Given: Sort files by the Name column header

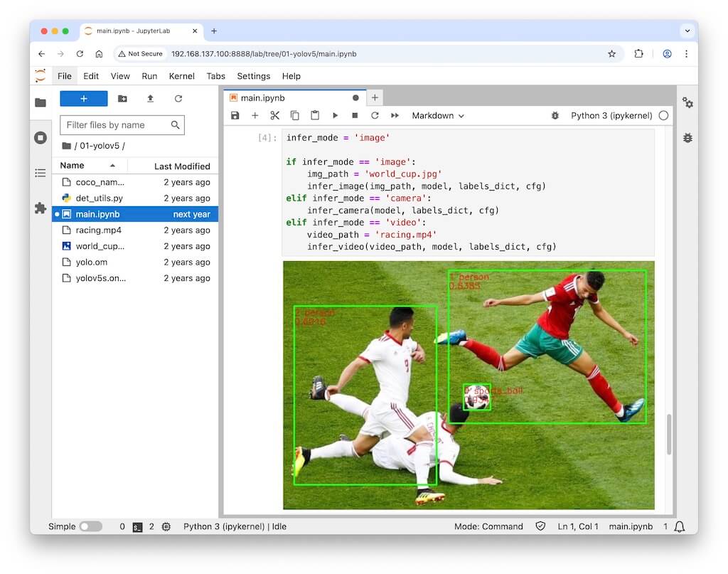Looking at the screenshot, I should point(73,166).
